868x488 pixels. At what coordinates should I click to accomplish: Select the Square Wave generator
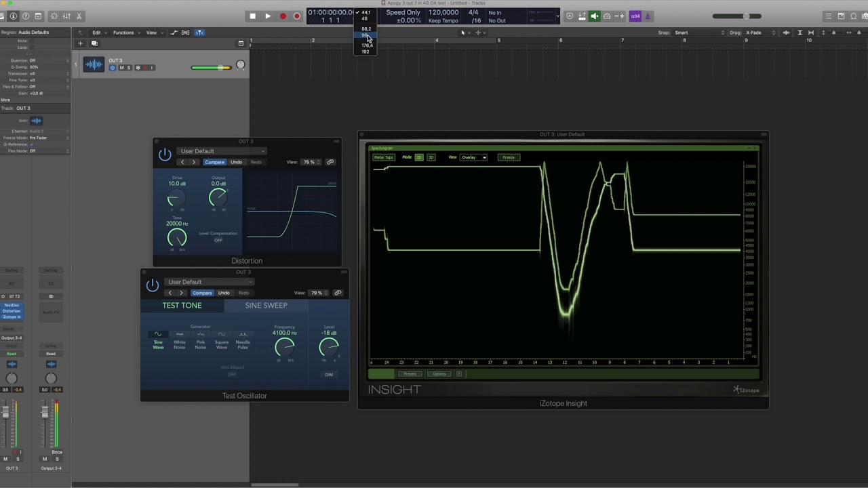[222, 340]
